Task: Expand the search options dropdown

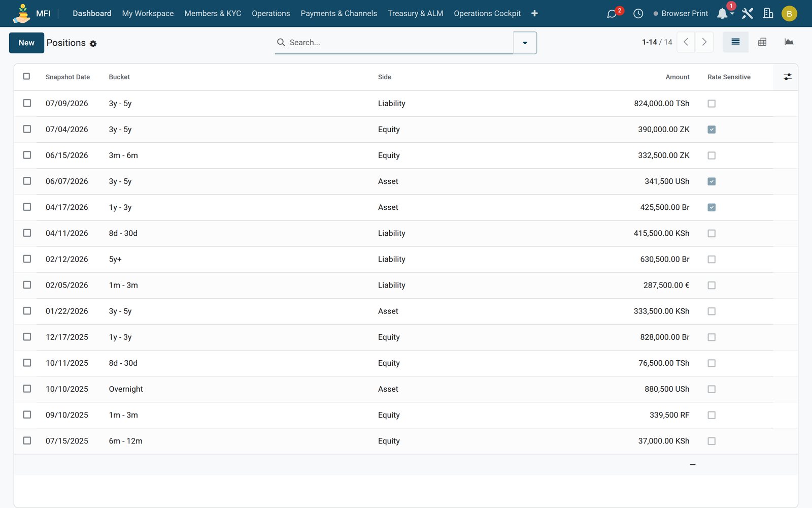Action: [x=525, y=43]
